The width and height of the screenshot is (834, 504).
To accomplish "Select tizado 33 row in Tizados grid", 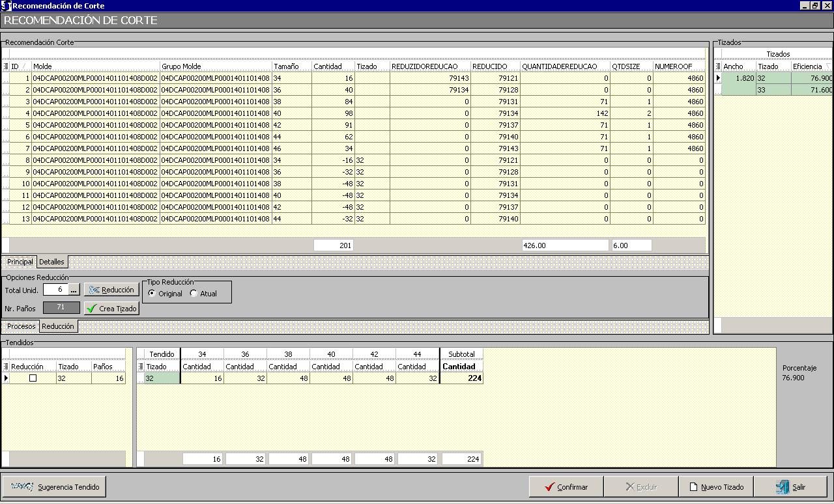I will click(773, 90).
